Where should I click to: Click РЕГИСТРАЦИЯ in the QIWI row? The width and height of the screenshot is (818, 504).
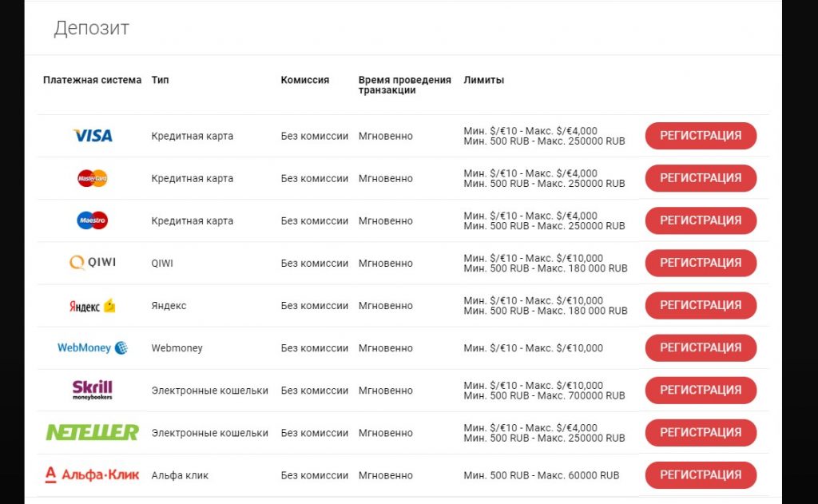[701, 263]
